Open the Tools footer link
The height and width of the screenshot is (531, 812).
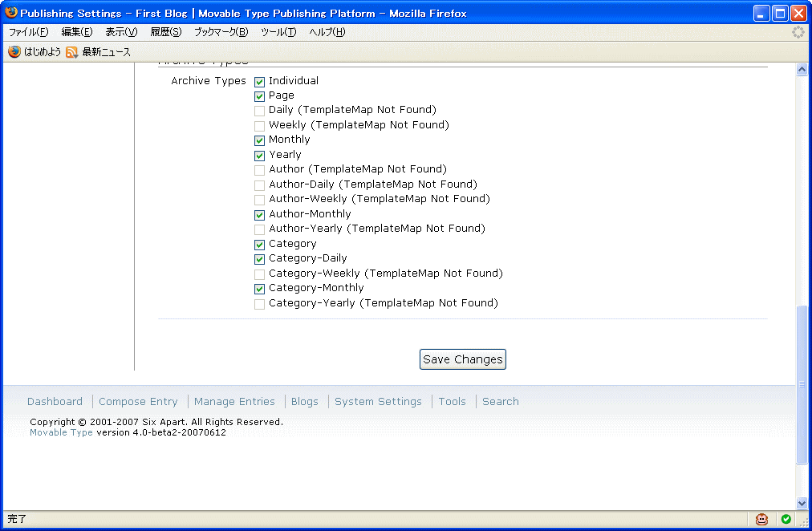click(452, 402)
